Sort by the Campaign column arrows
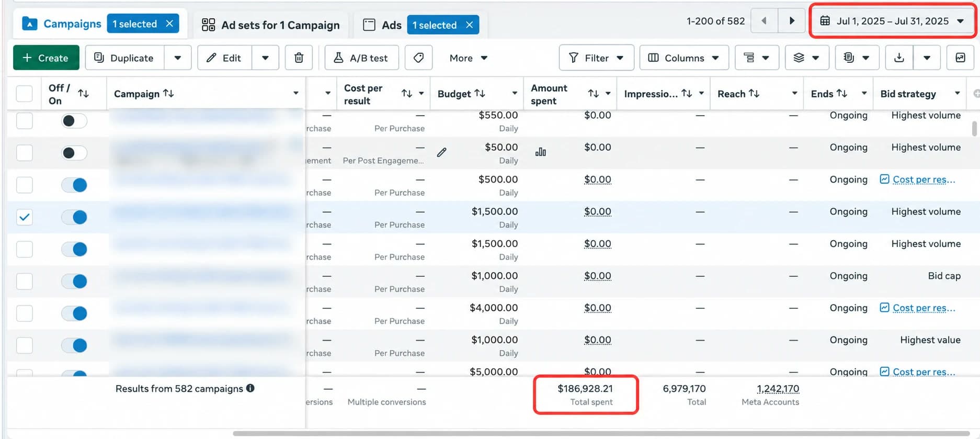Image resolution: width=980 pixels, height=439 pixels. (x=168, y=93)
